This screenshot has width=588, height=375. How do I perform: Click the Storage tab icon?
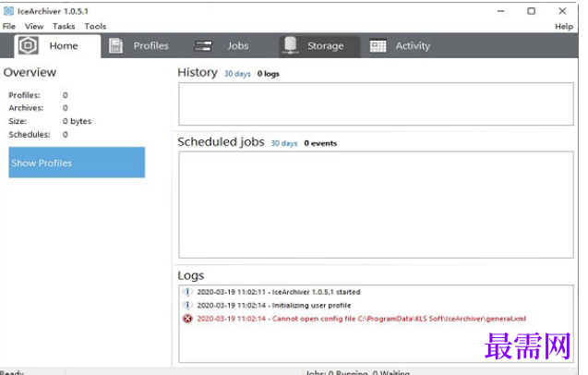coord(290,45)
